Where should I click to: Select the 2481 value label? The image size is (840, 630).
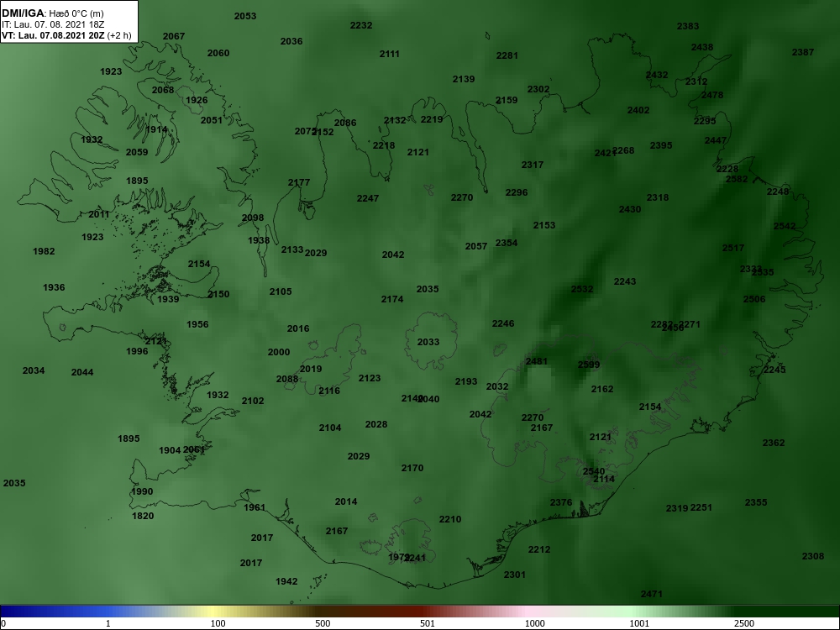click(537, 361)
